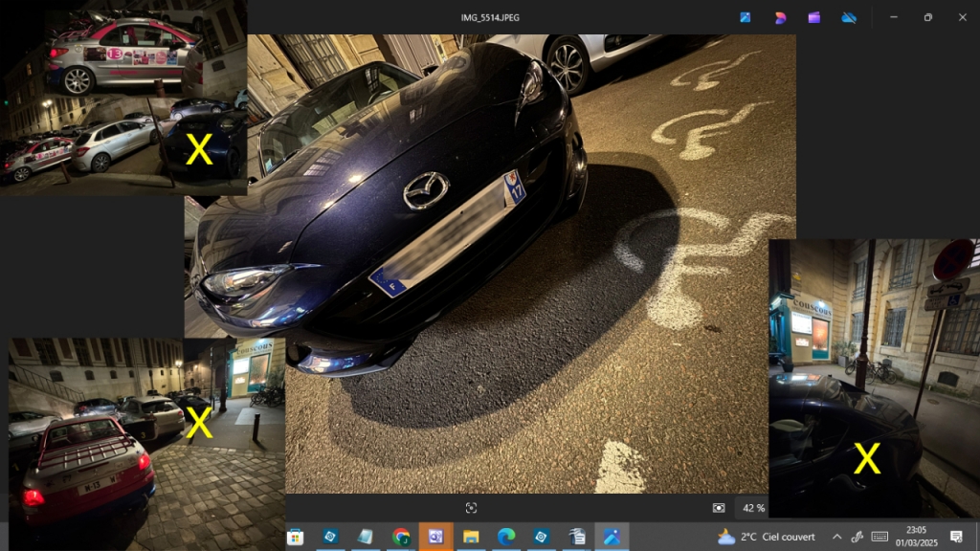
Task: Close the Photos window
Action: [963, 17]
